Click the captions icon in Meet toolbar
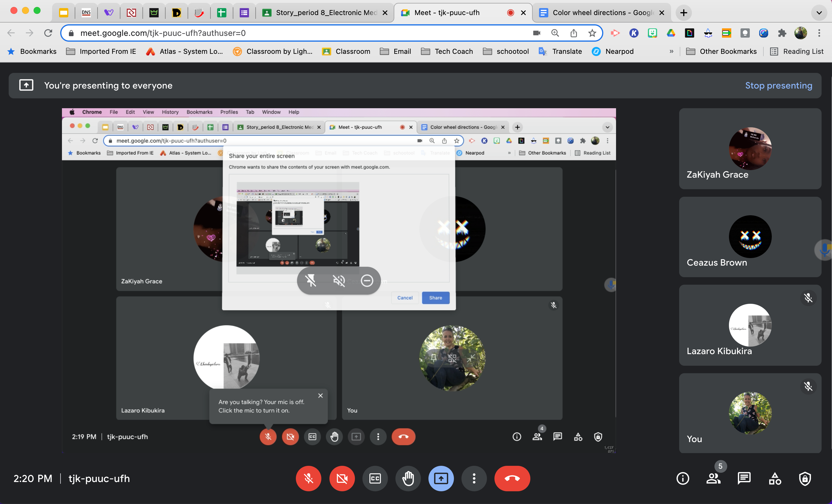The image size is (832, 504). pos(375,479)
